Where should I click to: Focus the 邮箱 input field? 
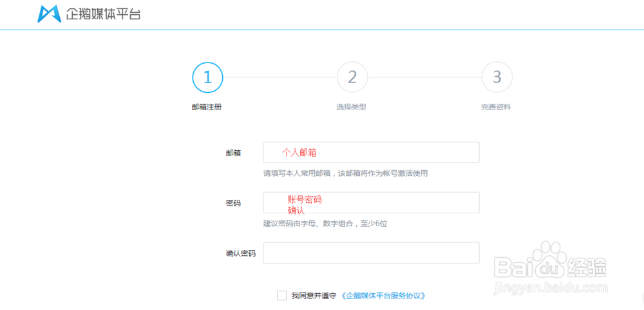pyautogui.click(x=372, y=153)
